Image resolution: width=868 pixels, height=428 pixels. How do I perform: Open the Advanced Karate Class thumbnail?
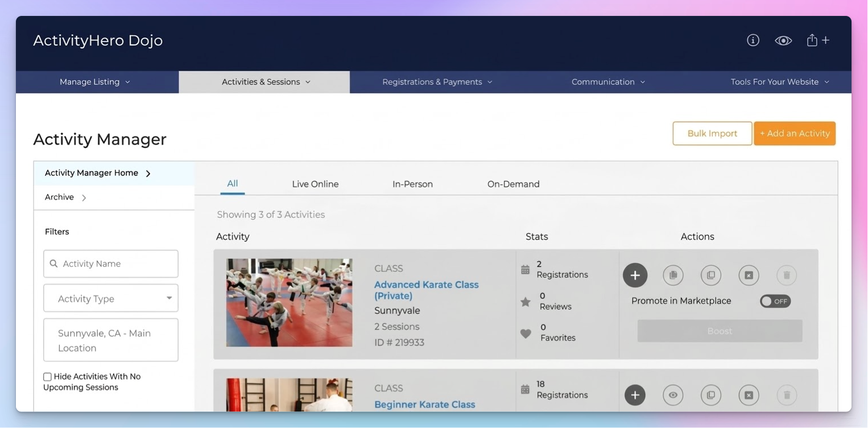click(x=289, y=303)
